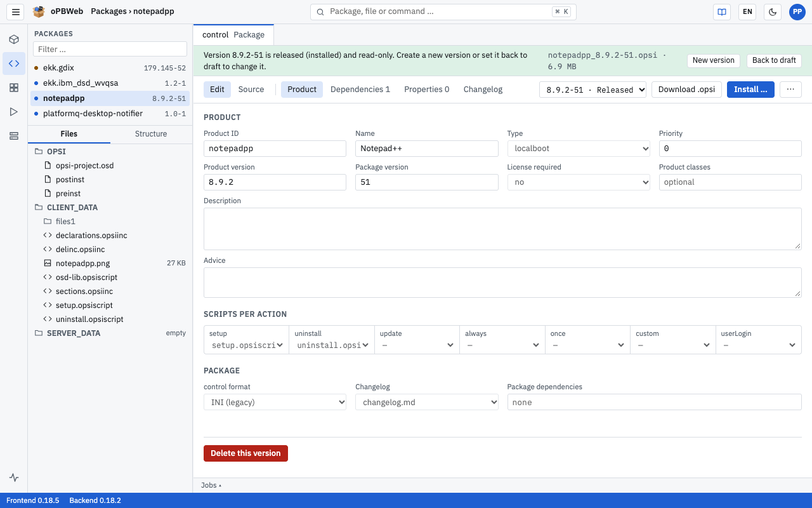
Task: Click the Install button
Action: click(x=750, y=90)
